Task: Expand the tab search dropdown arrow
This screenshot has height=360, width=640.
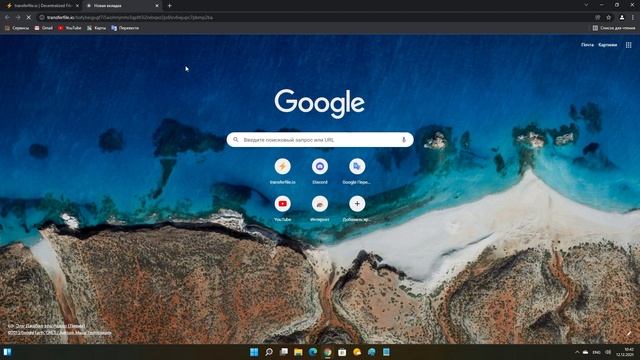Action: pyautogui.click(x=586, y=5)
